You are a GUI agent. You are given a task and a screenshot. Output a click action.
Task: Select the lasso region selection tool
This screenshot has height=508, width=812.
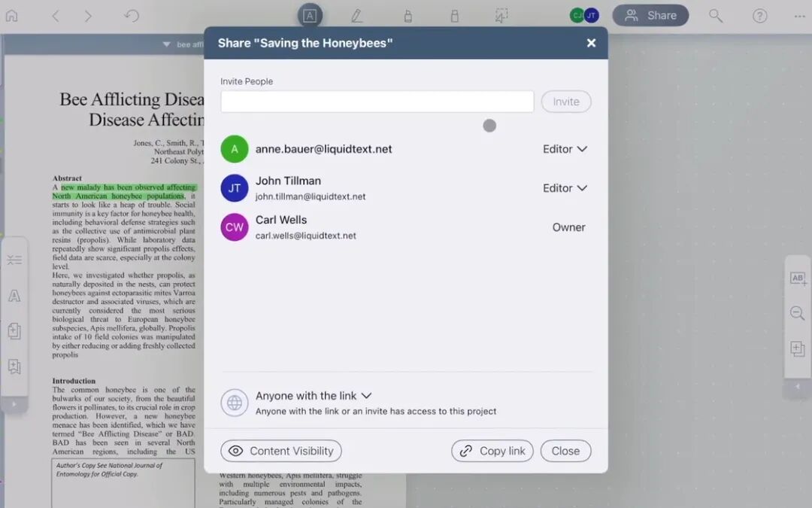[501, 16]
